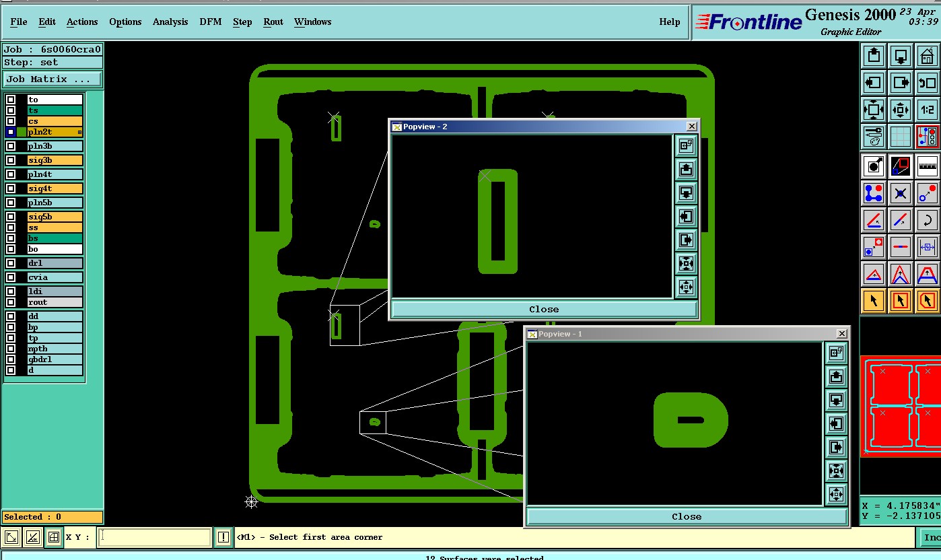941x560 pixels.
Task: Click the Popview - 1 pan up icon
Action: point(836,376)
